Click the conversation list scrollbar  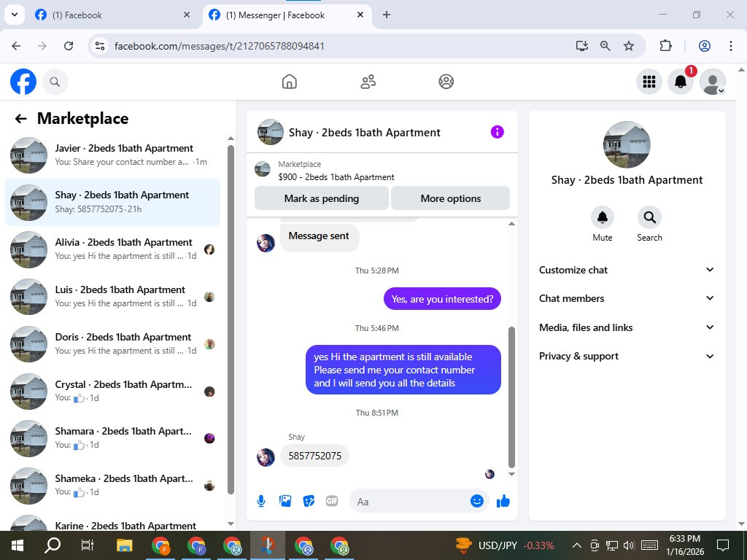(x=231, y=319)
